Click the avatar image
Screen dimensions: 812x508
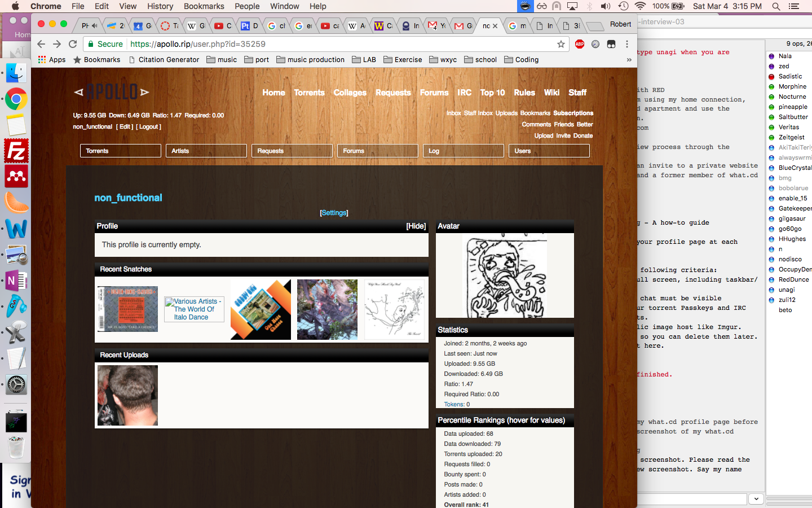tap(505, 275)
